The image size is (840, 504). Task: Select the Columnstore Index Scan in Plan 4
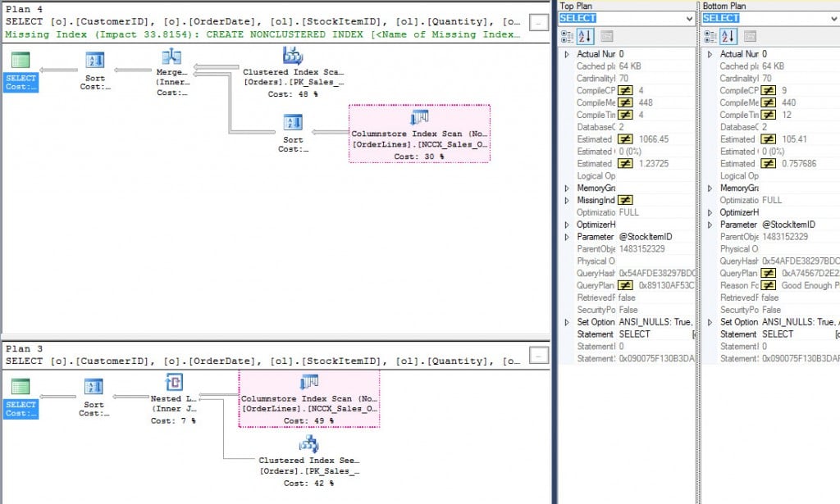coord(419,118)
